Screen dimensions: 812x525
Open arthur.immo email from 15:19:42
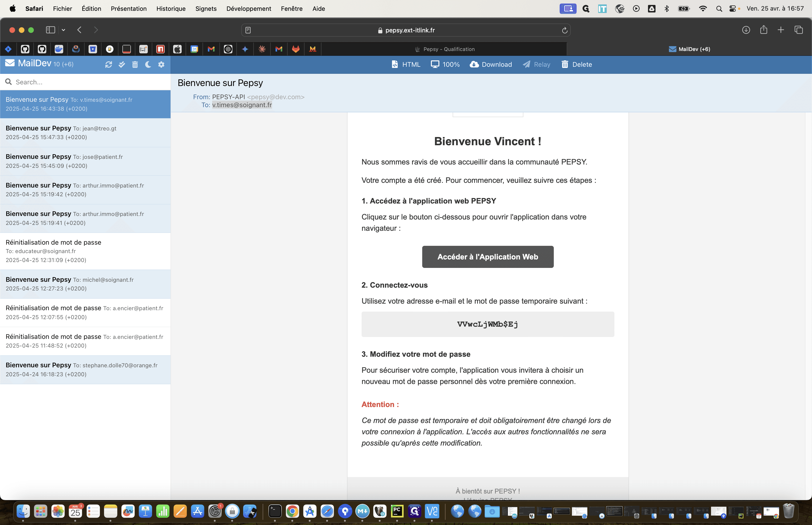pos(85,190)
